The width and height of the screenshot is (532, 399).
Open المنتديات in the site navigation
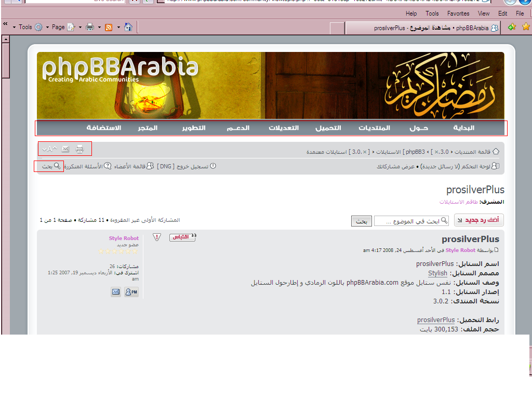(374, 128)
